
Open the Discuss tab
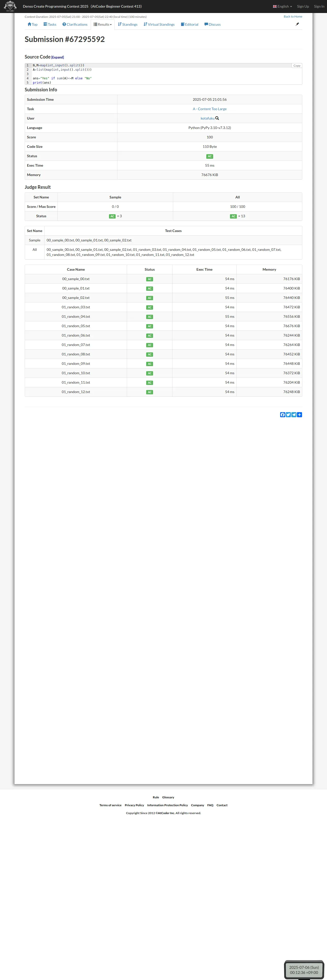coord(212,24)
